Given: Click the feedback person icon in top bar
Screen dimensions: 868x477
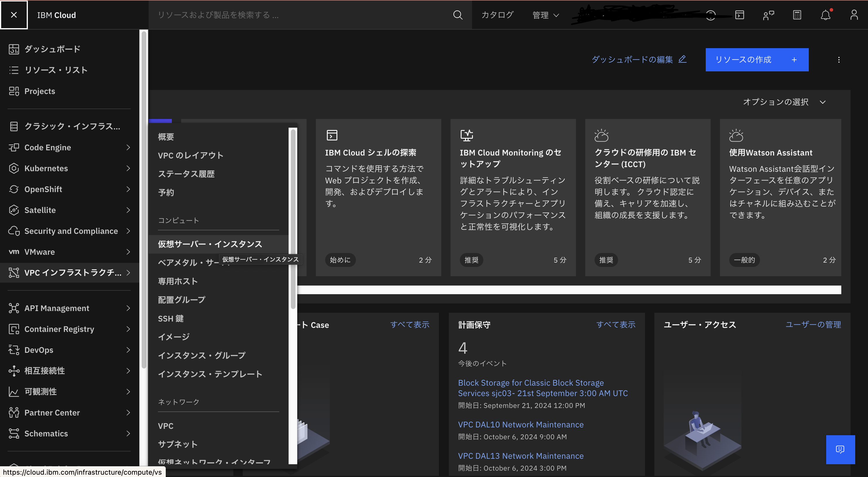Looking at the screenshot, I should tap(768, 15).
